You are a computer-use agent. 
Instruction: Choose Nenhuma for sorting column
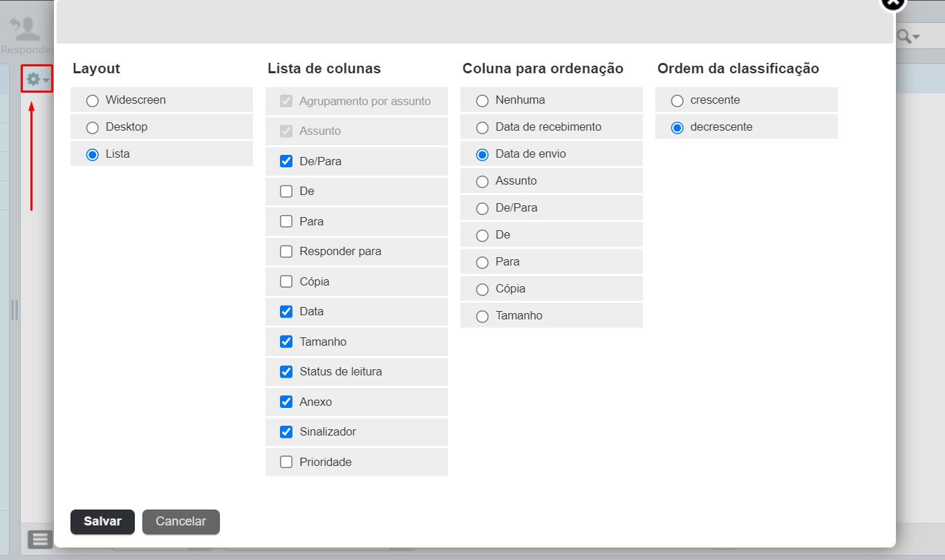click(483, 100)
